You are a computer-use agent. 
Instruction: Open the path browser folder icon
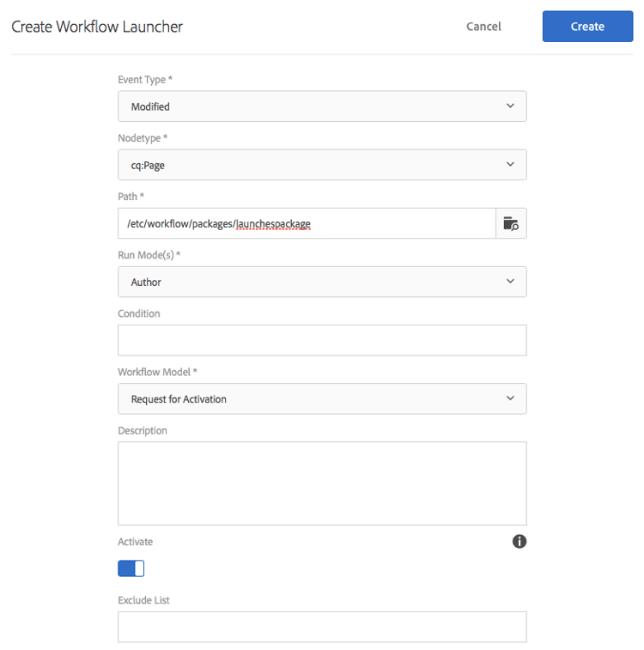click(511, 223)
